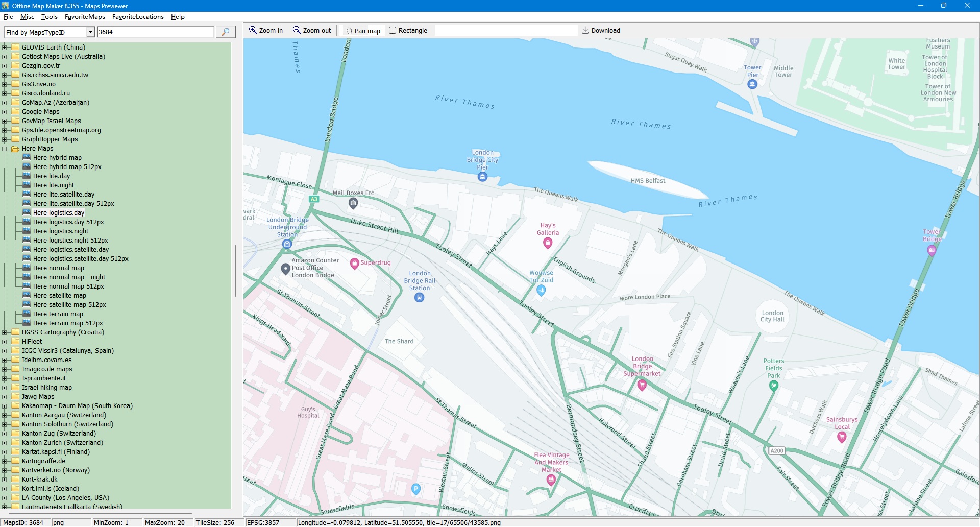The height and width of the screenshot is (527, 980).
Task: Expand the Jawg Maps folder
Action: [5, 397]
